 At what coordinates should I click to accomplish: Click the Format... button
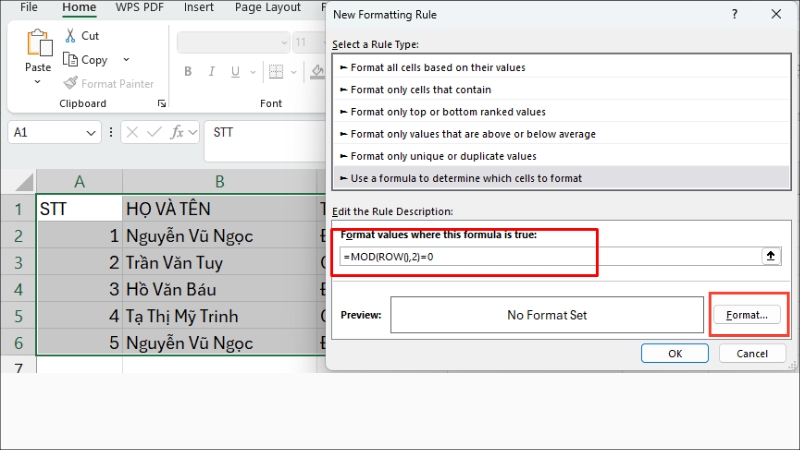point(747,315)
